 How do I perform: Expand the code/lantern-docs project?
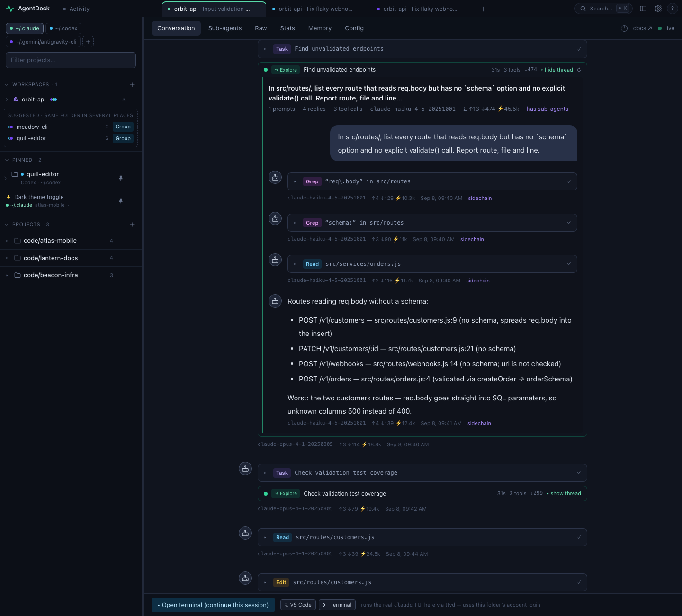tap(7, 258)
